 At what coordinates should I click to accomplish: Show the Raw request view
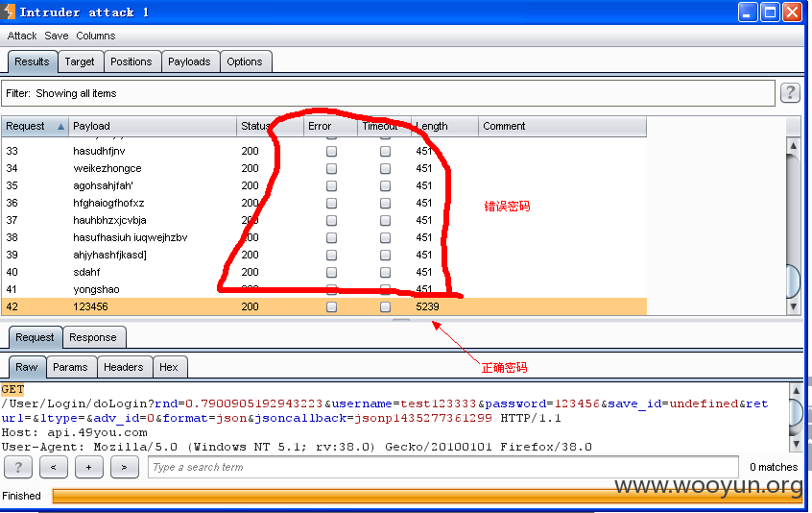click(27, 367)
